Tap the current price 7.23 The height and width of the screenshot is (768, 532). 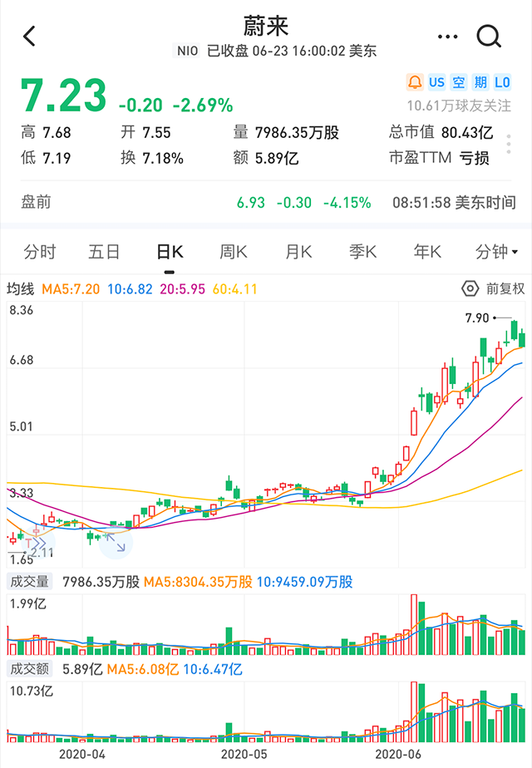[x=64, y=95]
